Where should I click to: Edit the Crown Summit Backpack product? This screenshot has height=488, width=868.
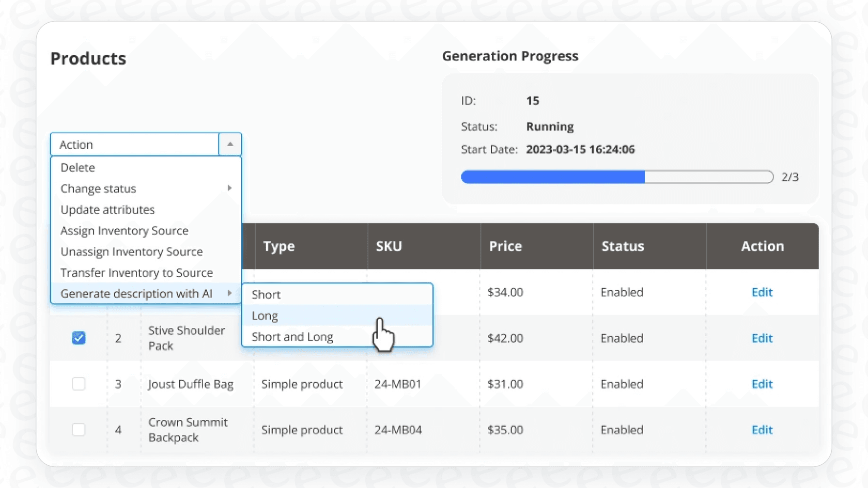(x=762, y=430)
